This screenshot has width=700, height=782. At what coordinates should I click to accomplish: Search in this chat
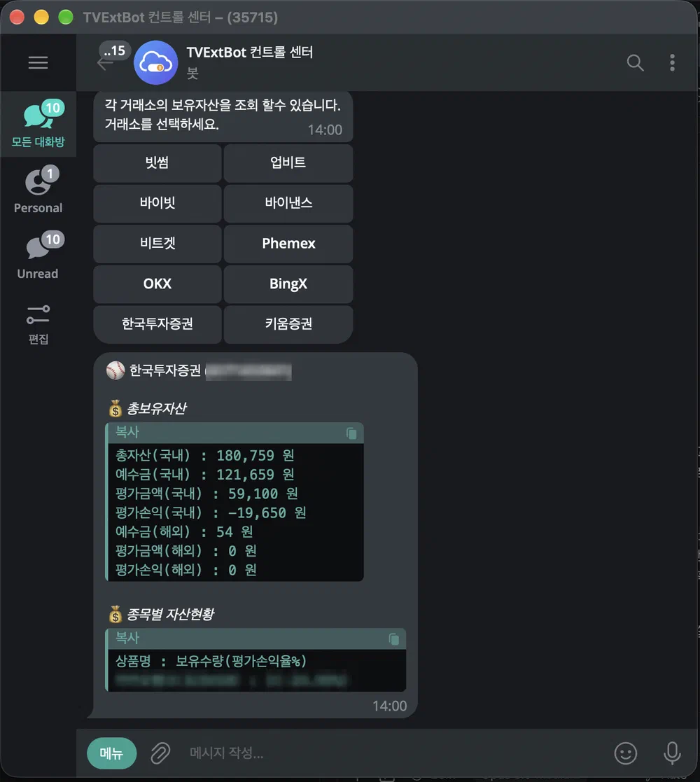click(635, 63)
